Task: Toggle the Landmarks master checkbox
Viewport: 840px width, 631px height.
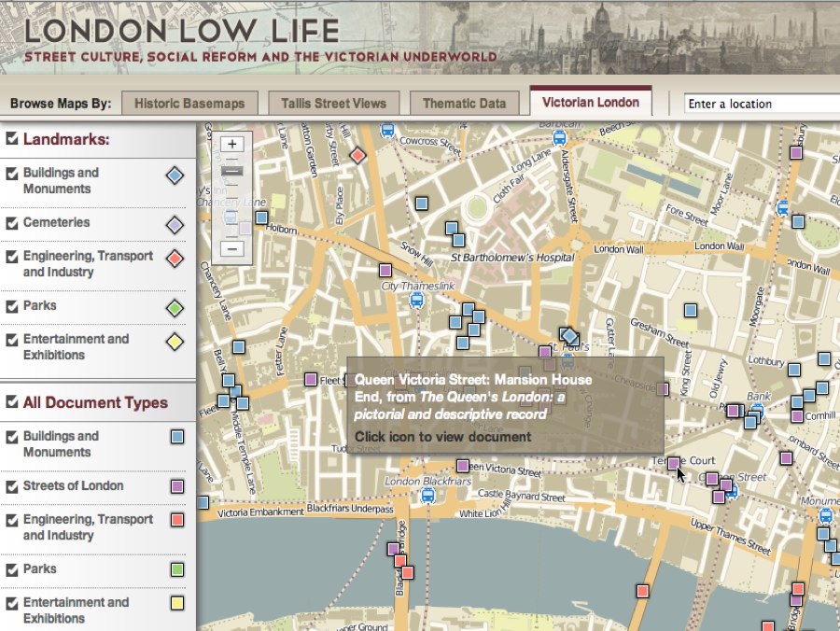Action: point(12,139)
